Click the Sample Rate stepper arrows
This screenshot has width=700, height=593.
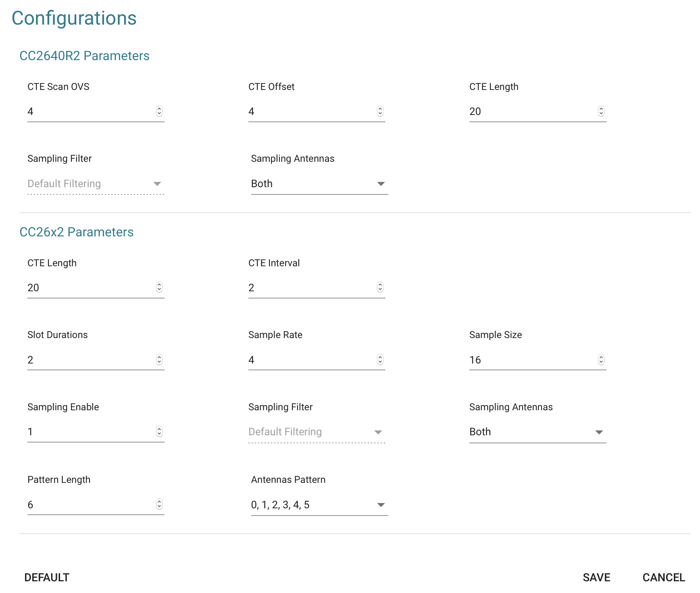pyautogui.click(x=380, y=359)
